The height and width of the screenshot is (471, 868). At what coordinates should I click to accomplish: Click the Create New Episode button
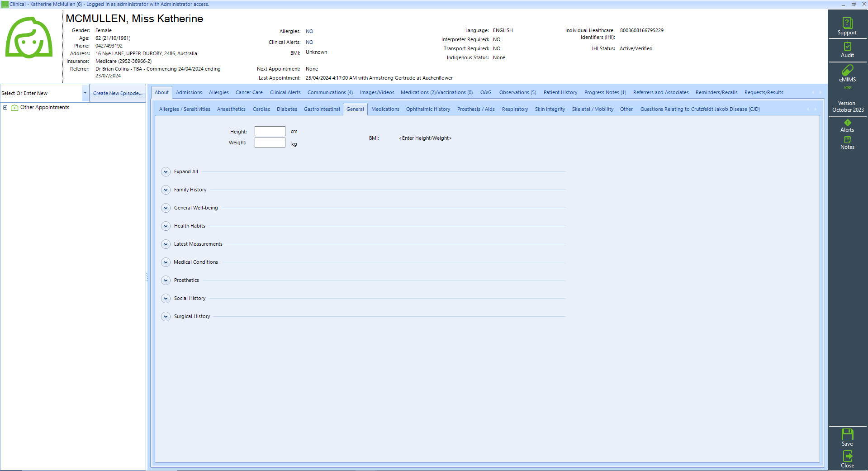click(x=118, y=93)
